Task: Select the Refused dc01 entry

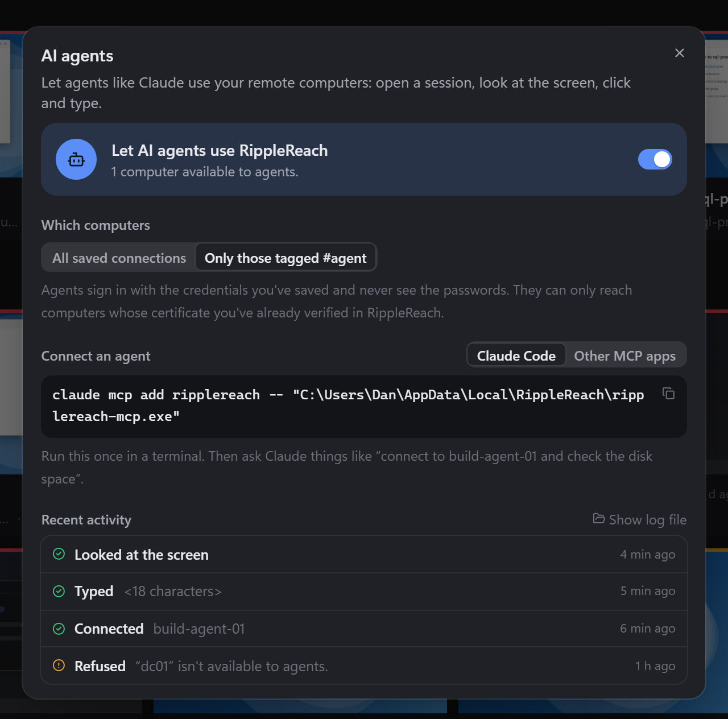Action: click(x=364, y=666)
